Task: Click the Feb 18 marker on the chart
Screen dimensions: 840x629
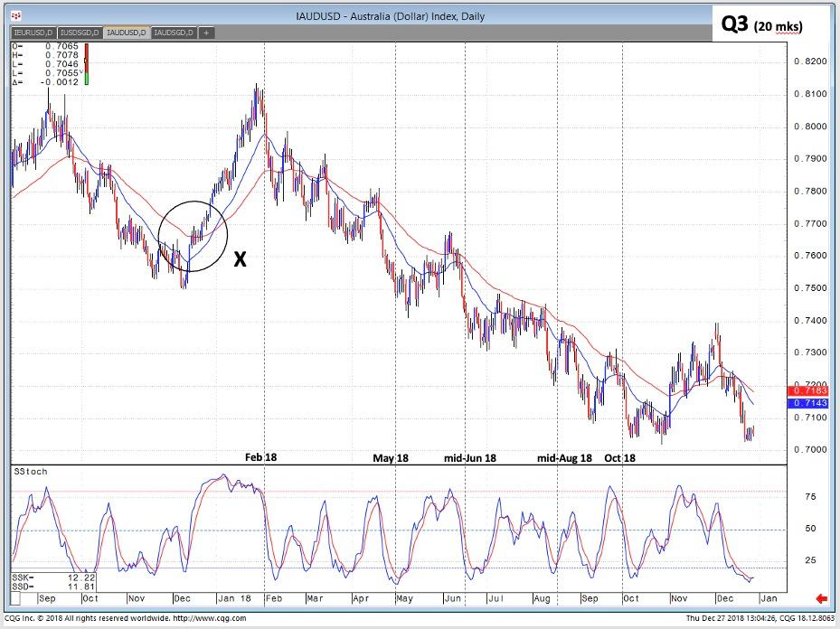Action: coord(260,457)
